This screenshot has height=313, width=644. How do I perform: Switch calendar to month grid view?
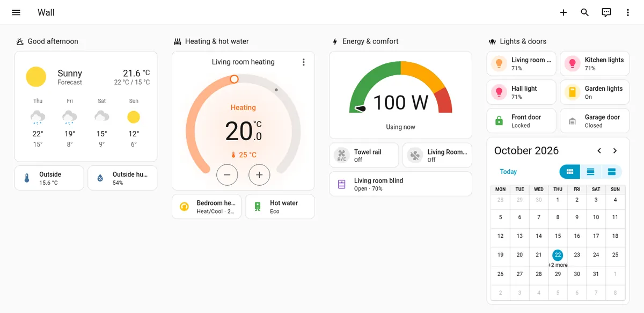[570, 172]
